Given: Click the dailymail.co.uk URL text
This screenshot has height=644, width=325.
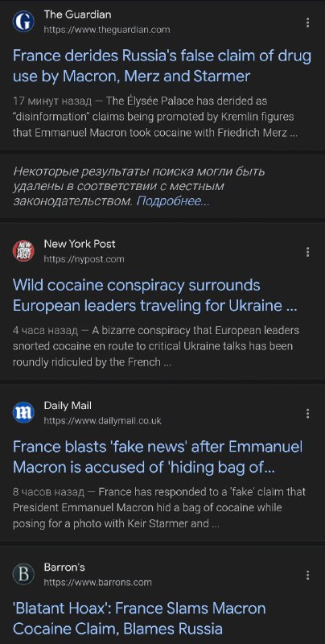Looking at the screenshot, I should pos(102,421).
